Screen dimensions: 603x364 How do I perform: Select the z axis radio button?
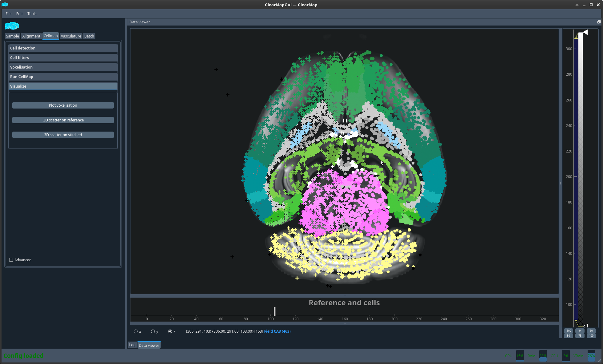pos(170,331)
